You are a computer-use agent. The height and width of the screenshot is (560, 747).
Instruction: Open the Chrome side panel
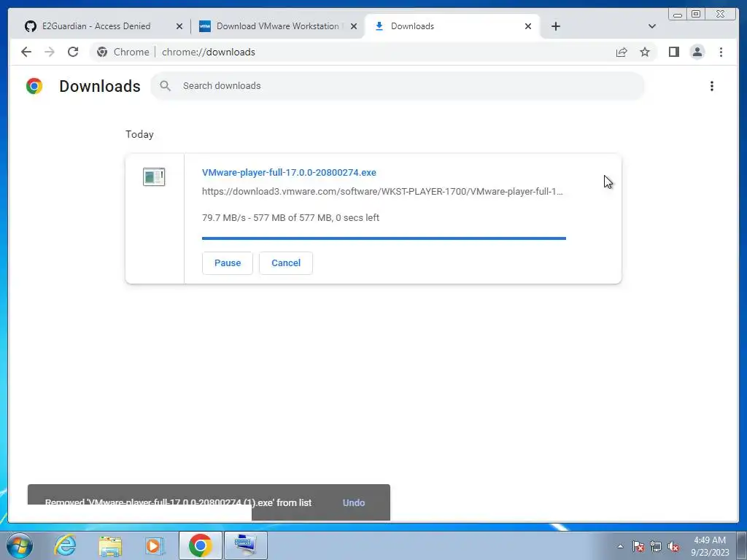(x=673, y=52)
